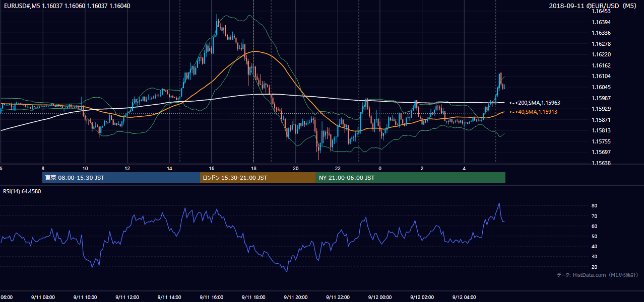Click price axis value 1.16394
The width and height of the screenshot is (644, 302).
(601, 22)
